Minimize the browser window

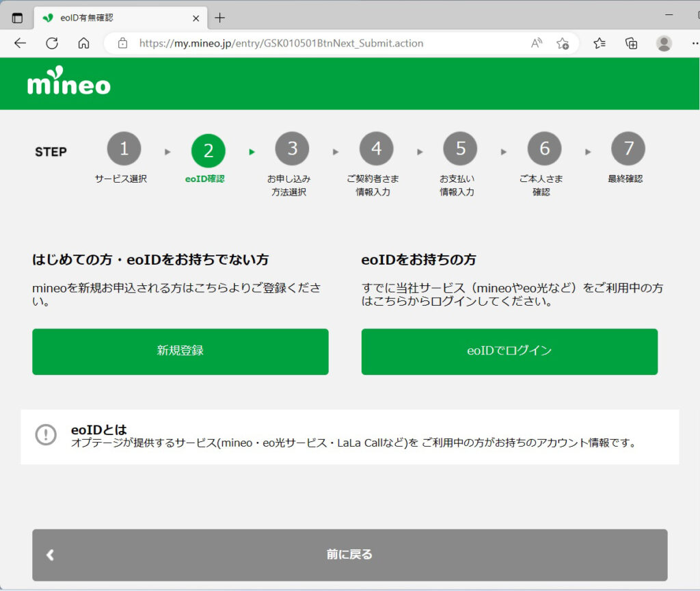point(669,15)
